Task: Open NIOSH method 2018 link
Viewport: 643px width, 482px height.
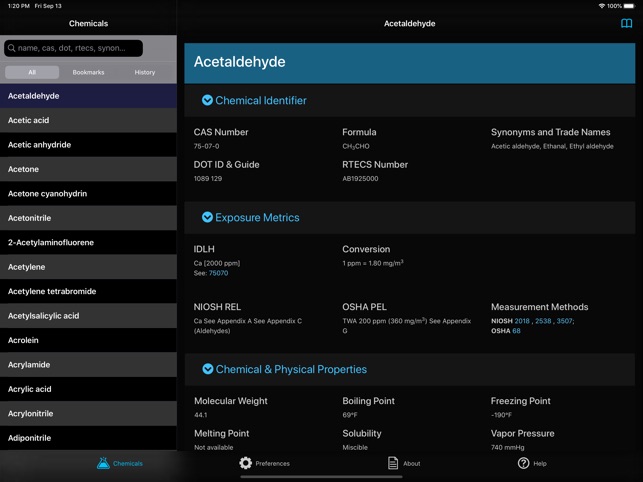Action: (x=522, y=321)
